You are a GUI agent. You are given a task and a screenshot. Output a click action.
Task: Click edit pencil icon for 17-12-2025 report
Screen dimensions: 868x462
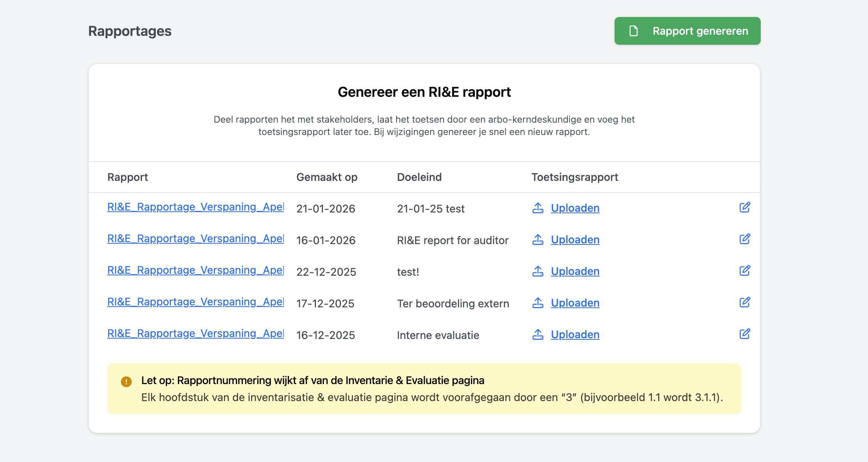tap(745, 302)
